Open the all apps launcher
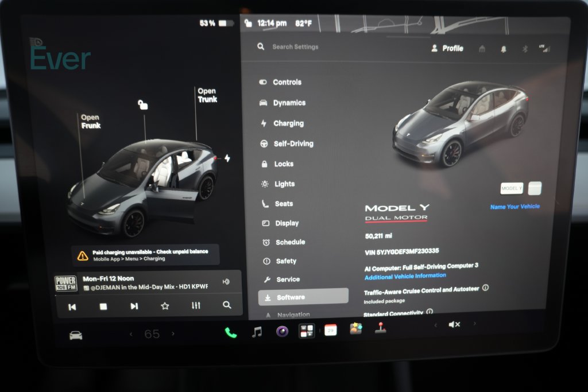588x392 pixels. (307, 331)
